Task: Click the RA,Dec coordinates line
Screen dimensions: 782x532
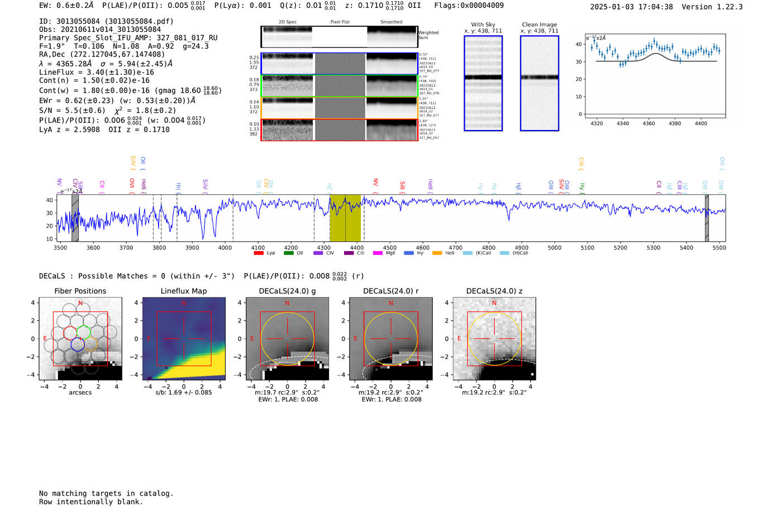Action: point(102,54)
